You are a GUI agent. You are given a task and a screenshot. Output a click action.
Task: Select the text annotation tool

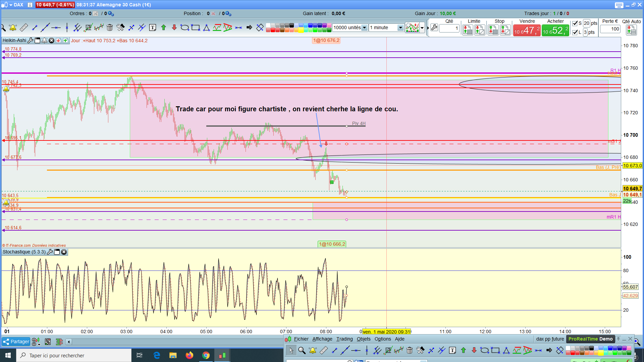153,28
